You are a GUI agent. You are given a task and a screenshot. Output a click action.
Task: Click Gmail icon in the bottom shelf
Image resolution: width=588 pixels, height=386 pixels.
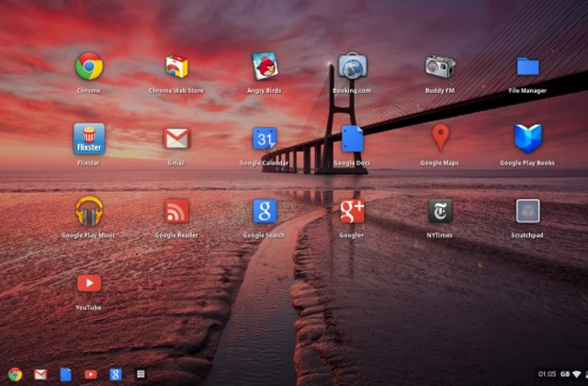click(x=40, y=374)
